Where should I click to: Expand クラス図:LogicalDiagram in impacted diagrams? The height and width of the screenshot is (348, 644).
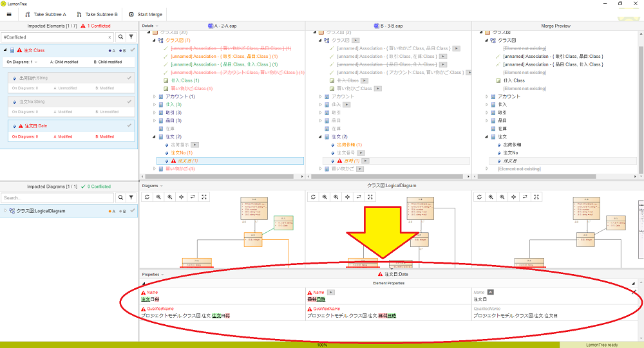[x=5, y=210]
